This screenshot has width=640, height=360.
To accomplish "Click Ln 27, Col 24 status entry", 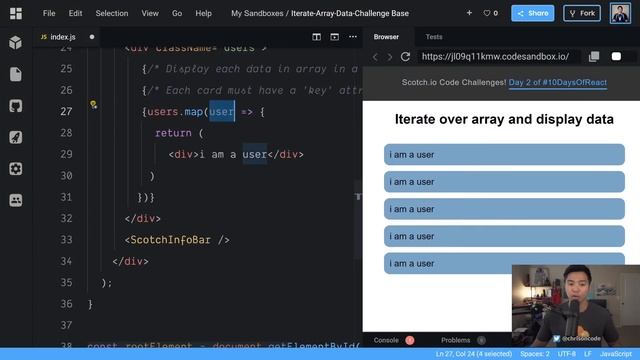I will tap(473, 354).
